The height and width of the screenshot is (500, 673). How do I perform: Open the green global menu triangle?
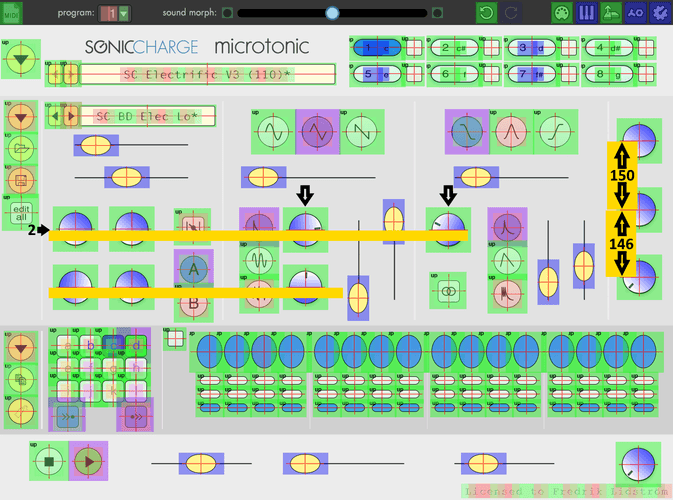tap(21, 59)
